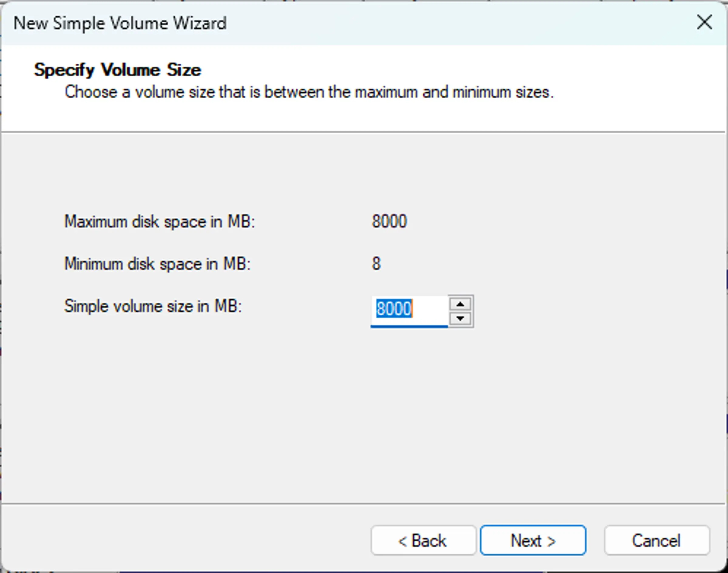Decrease volume size with the down spinner arrow
This screenshot has height=573, width=728.
pyautogui.click(x=460, y=318)
